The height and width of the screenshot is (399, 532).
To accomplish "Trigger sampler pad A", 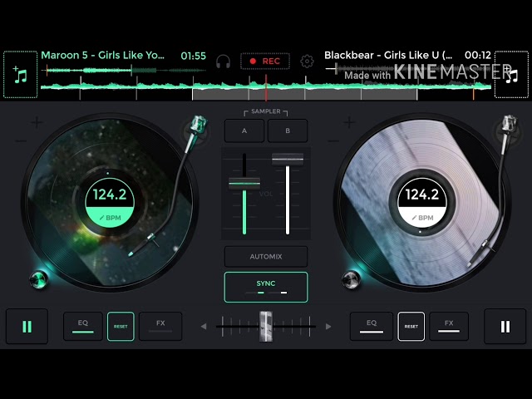I will coord(244,131).
